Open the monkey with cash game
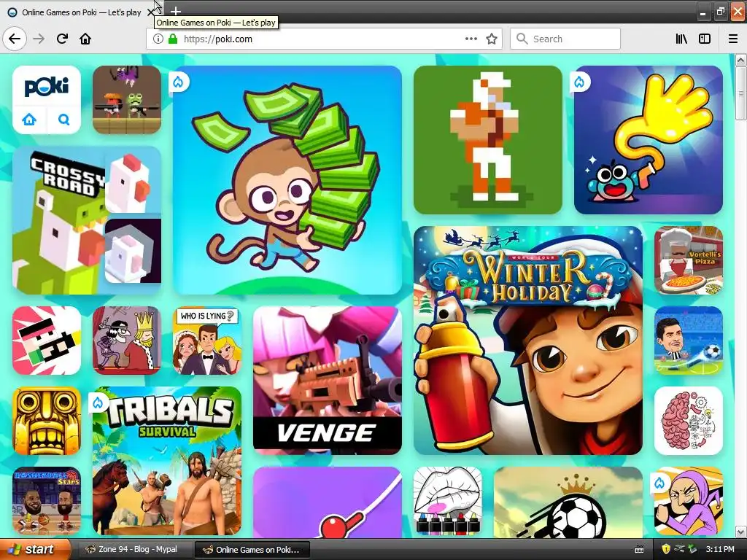Screen dimensions: 747x560 [x=287, y=180]
